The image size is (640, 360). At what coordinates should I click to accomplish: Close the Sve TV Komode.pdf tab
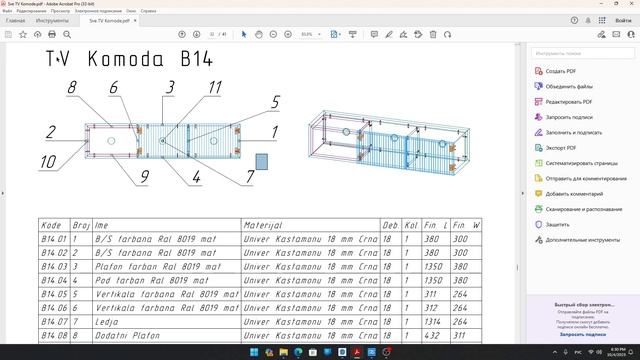point(135,20)
